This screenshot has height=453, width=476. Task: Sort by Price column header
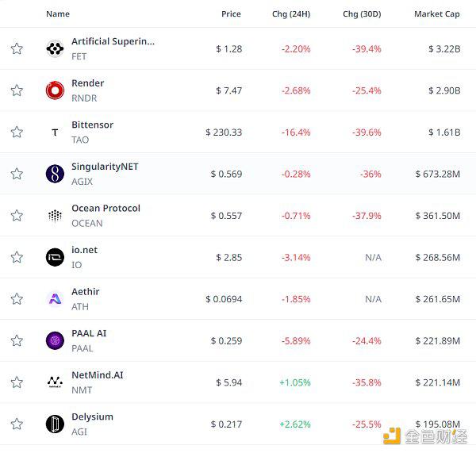point(231,14)
